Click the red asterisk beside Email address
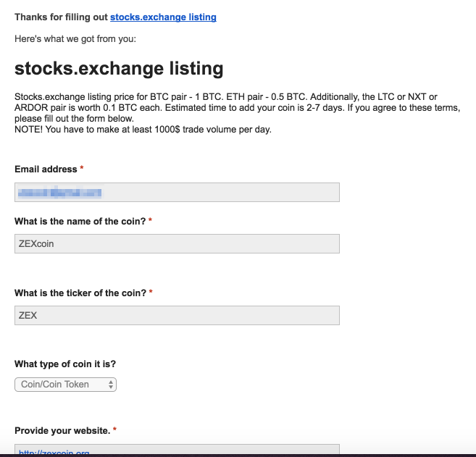Image resolution: width=476 pixels, height=457 pixels. (x=82, y=168)
